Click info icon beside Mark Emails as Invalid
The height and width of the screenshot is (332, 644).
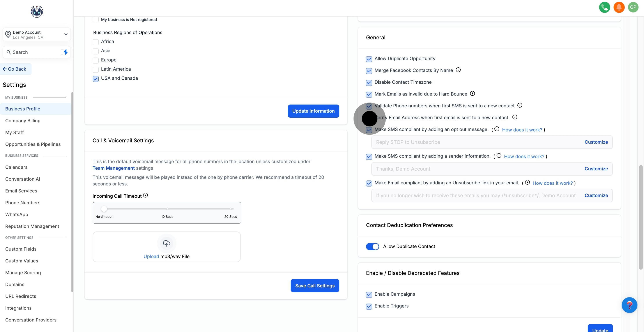pyautogui.click(x=472, y=94)
